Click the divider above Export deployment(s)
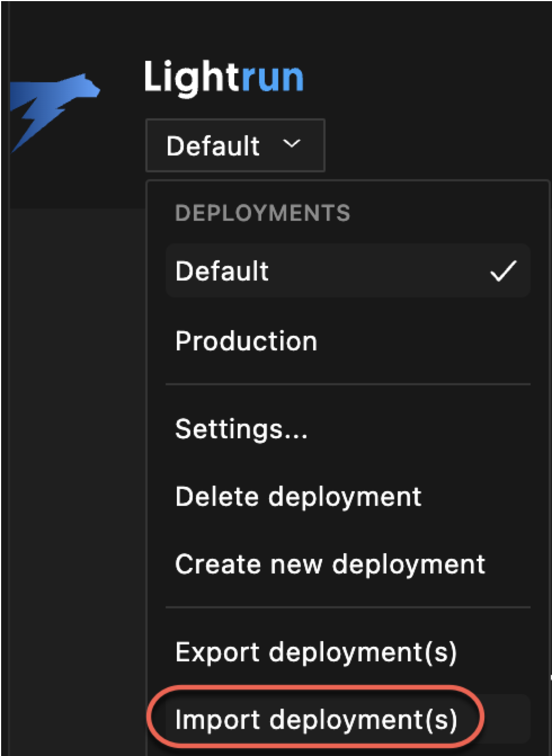This screenshot has width=552, height=756. pyautogui.click(x=348, y=607)
